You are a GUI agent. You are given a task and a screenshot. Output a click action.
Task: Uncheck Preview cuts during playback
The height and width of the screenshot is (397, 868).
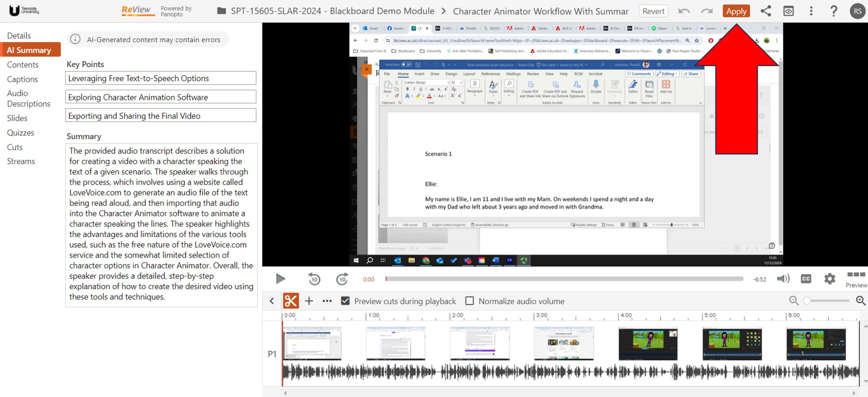click(345, 301)
